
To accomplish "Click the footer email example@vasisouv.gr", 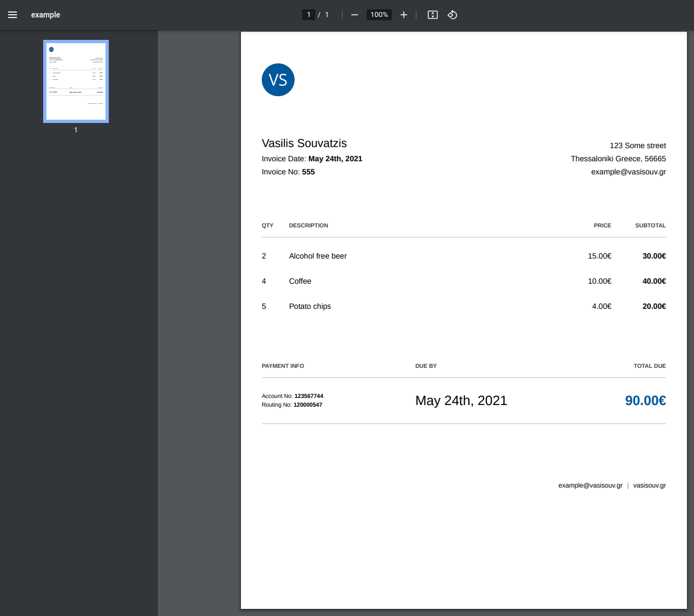I will point(590,485).
